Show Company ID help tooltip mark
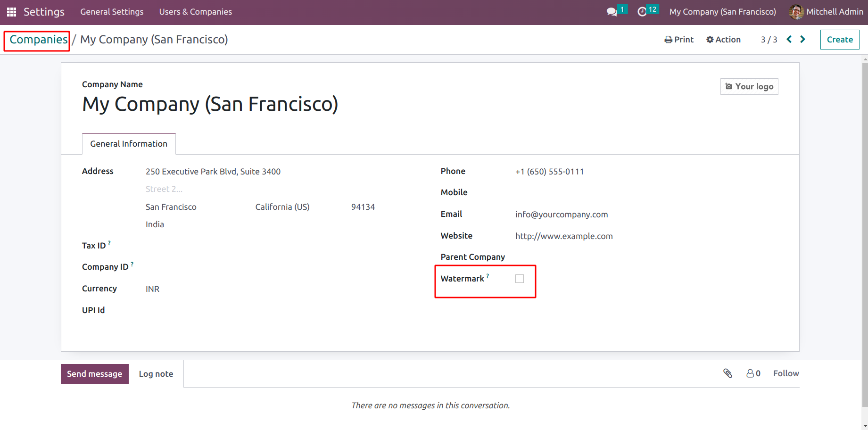Viewport: 868px width, 430px height. click(x=132, y=264)
